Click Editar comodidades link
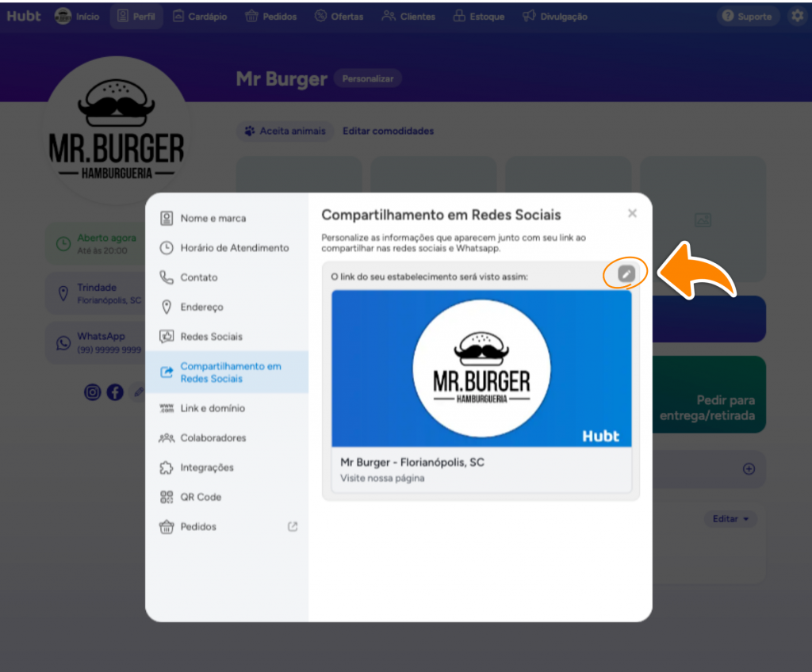Image resolution: width=812 pixels, height=672 pixels. (389, 131)
